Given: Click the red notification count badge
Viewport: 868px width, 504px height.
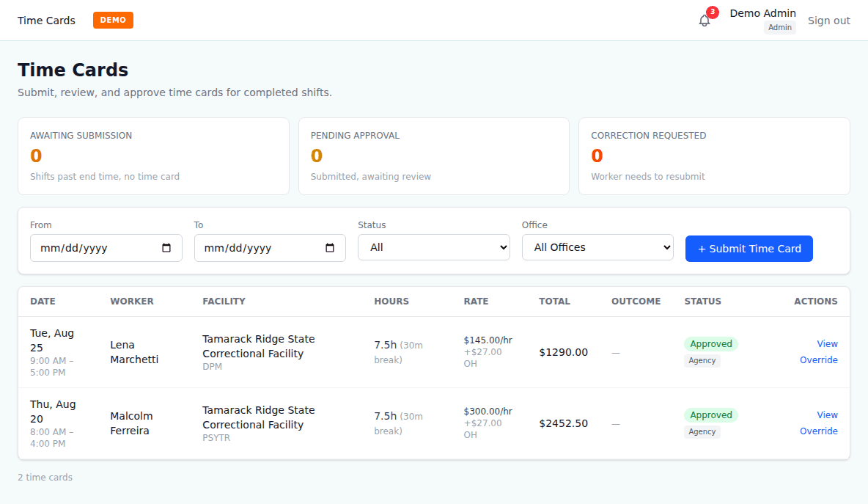Looking at the screenshot, I should coord(713,12).
